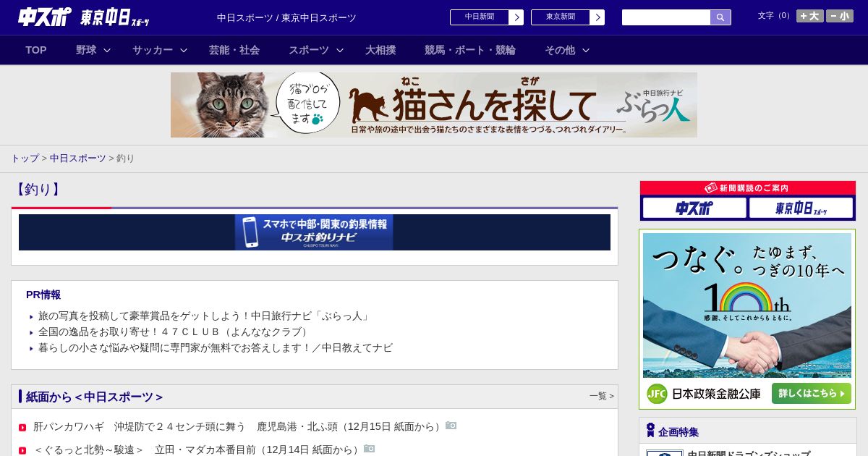Image resolution: width=868 pixels, height=456 pixels.
Task: Click the cat blog banner ad 猫さんを探して
Action: click(434, 105)
